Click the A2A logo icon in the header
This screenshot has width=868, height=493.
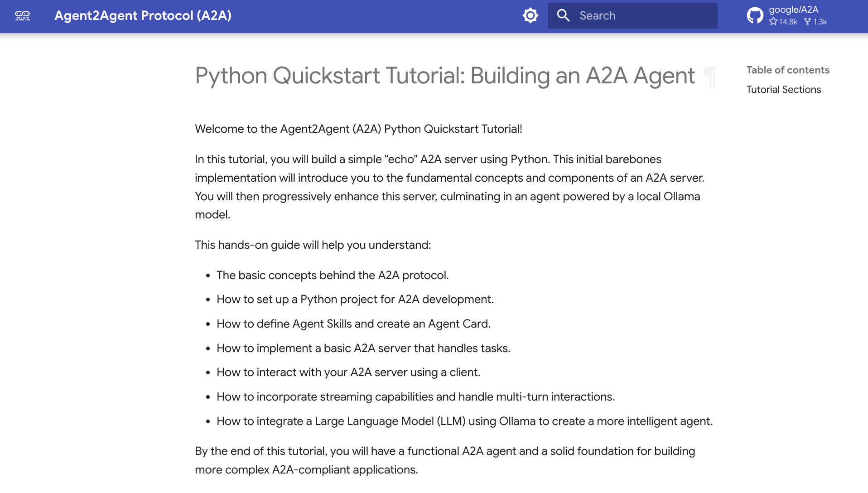click(22, 15)
